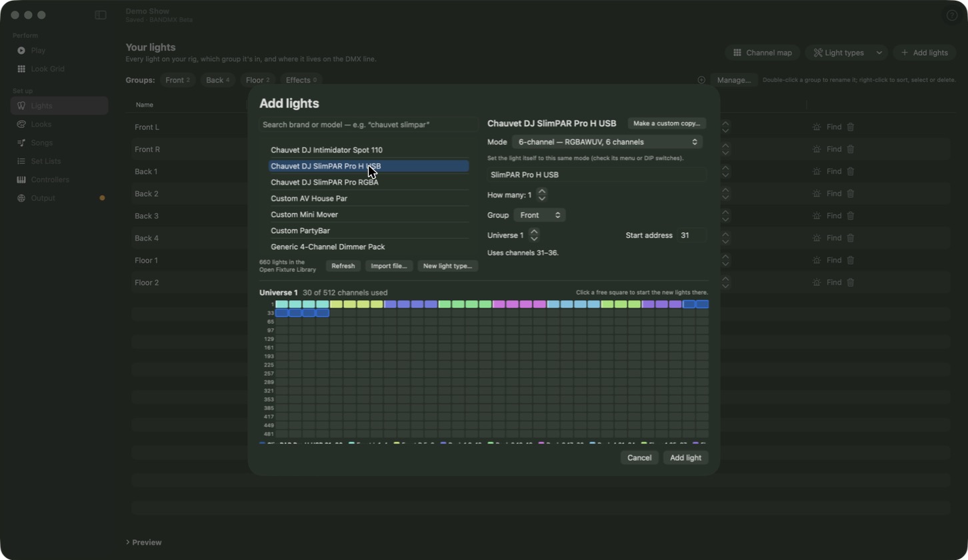Click Refresh fixture library button

(x=343, y=266)
